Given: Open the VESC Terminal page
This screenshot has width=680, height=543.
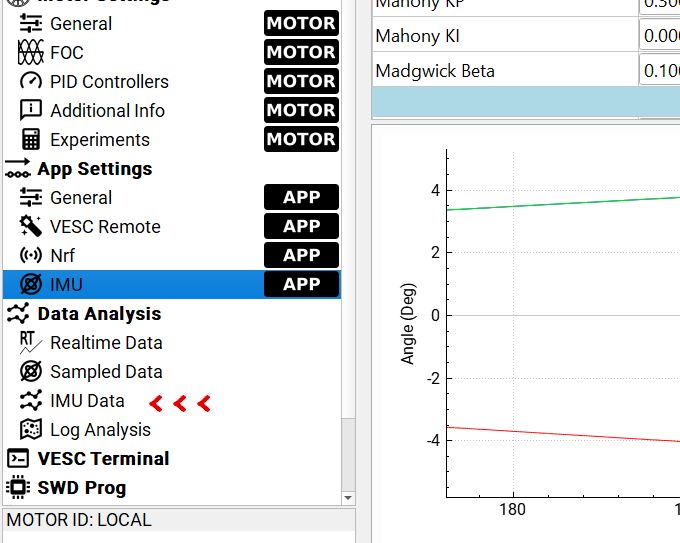Looking at the screenshot, I should [103, 459].
